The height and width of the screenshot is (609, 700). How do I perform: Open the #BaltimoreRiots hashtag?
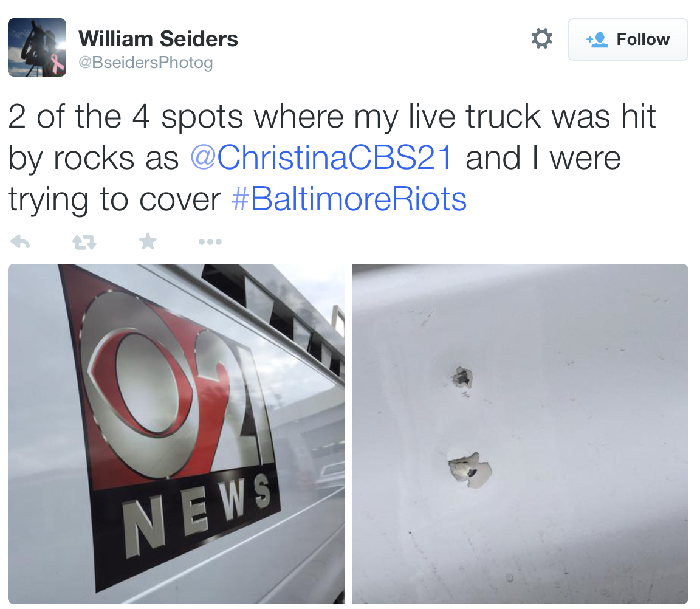[x=349, y=199]
